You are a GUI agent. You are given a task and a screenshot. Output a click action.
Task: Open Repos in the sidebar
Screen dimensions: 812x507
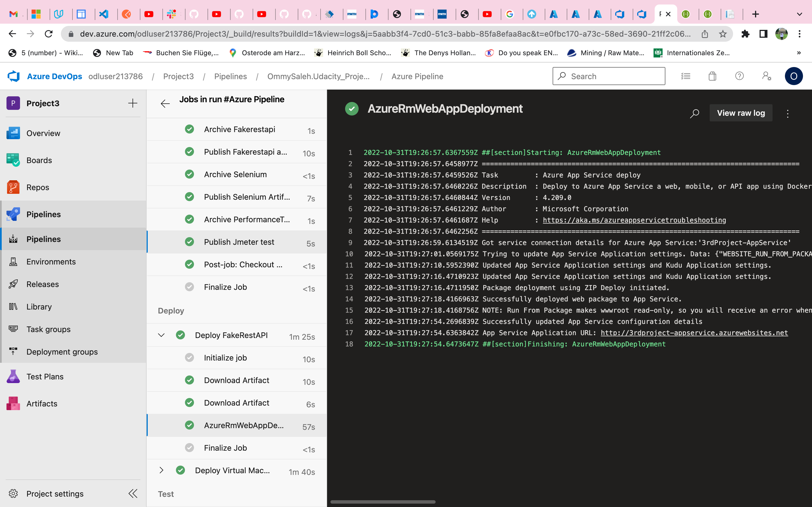tap(37, 187)
